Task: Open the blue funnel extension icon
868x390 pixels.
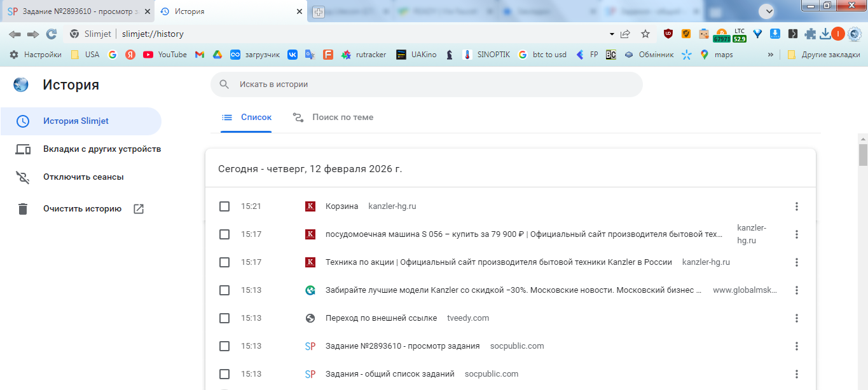Action: 757,34
